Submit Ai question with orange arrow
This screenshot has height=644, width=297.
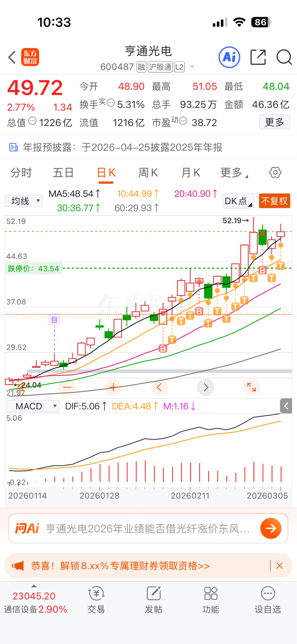point(271,528)
